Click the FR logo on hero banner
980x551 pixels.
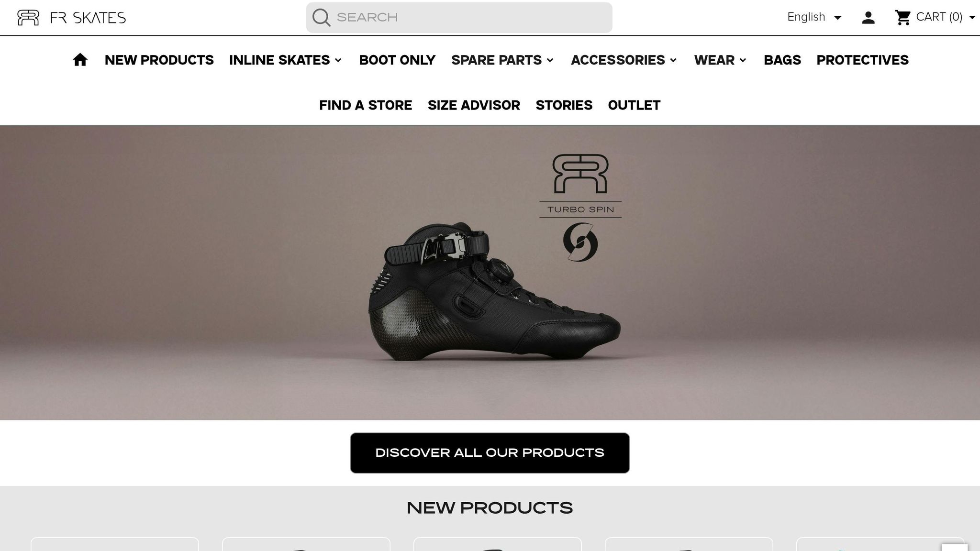point(580,174)
